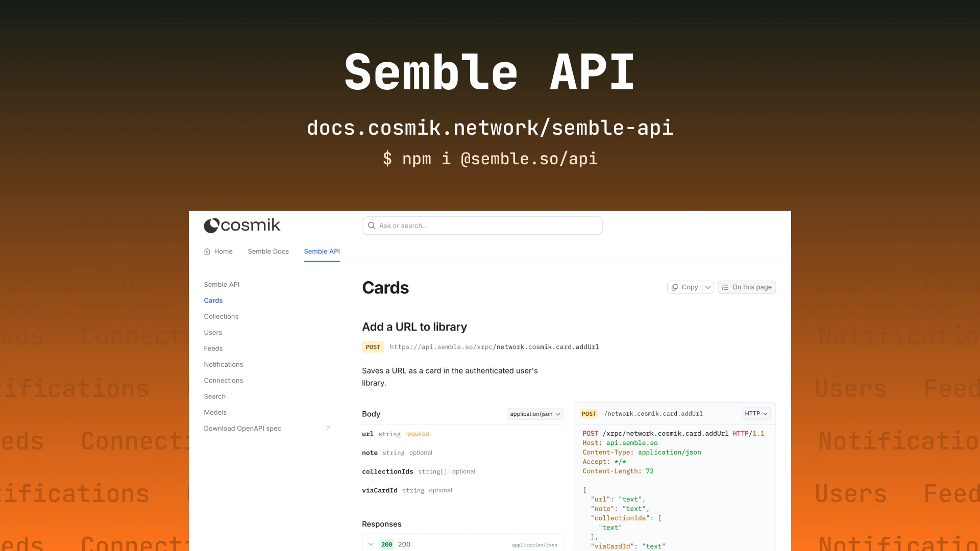The width and height of the screenshot is (980, 551).
Task: Open the Search sidebar page
Action: (x=215, y=396)
